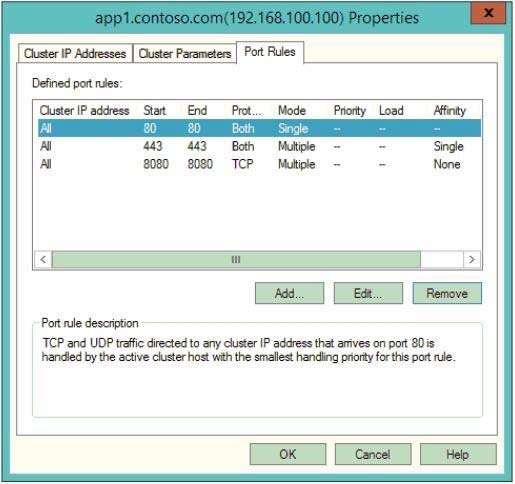
Task: Open the Cluster Parameters tab
Action: point(185,53)
